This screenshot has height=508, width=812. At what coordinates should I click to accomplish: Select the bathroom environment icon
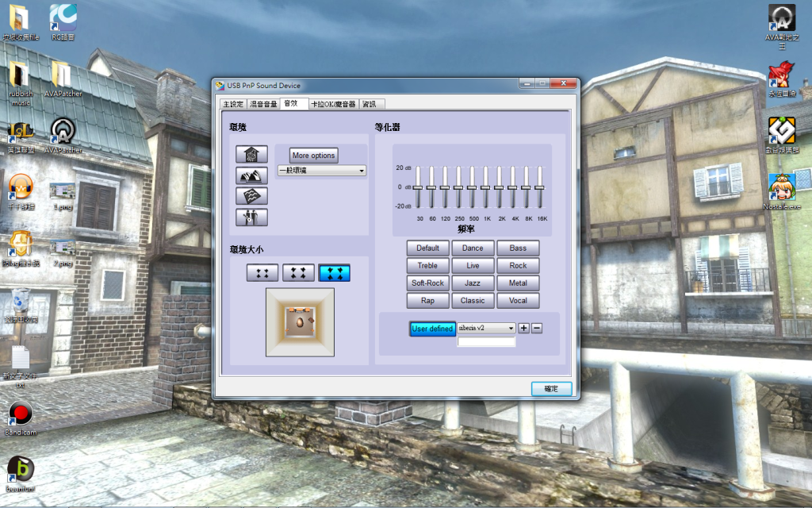pyautogui.click(x=251, y=154)
